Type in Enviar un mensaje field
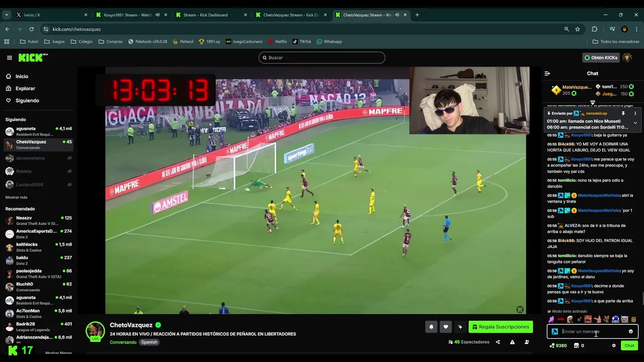This screenshot has height=362, width=644. (x=593, y=331)
